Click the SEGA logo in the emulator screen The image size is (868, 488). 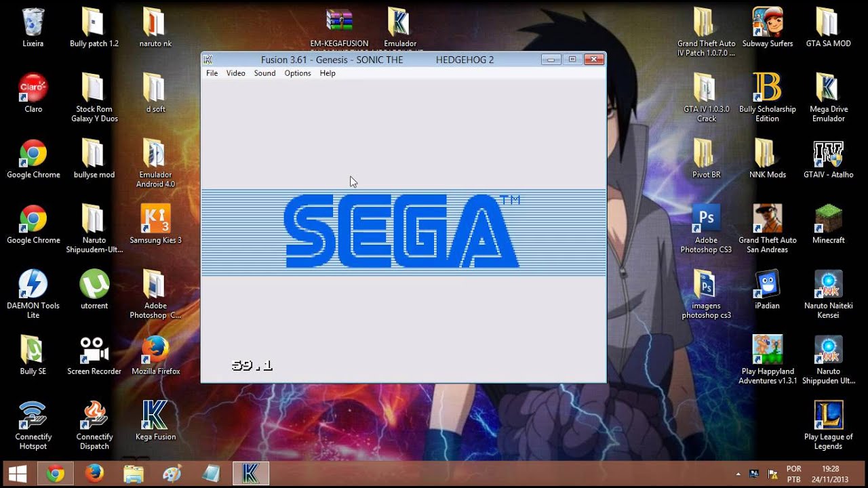[x=401, y=231]
